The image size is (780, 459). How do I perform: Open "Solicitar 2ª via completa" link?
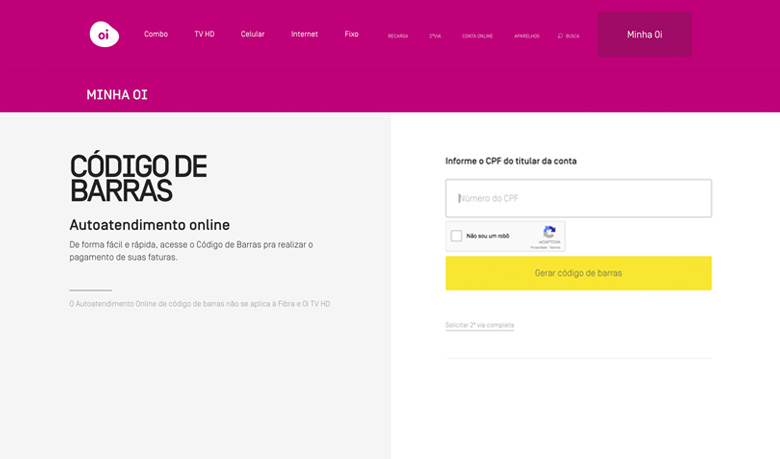pyautogui.click(x=480, y=325)
